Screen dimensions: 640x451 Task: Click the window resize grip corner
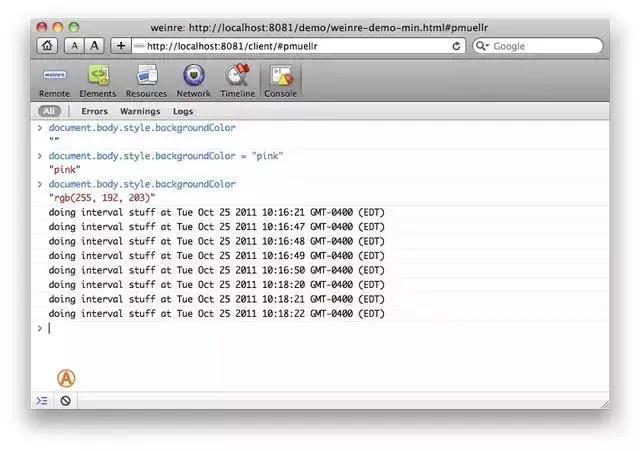click(x=605, y=404)
